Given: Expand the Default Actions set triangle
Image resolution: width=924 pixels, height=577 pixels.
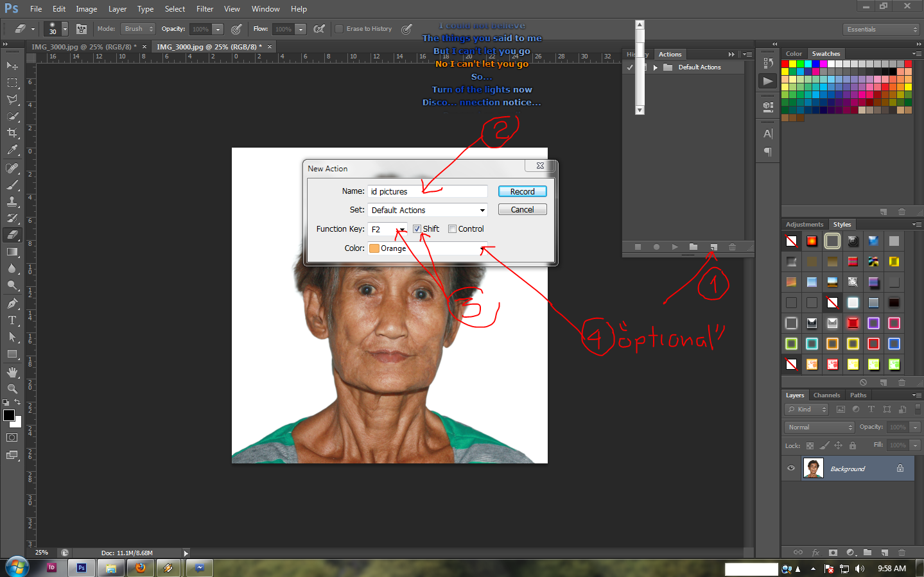Looking at the screenshot, I should pyautogui.click(x=655, y=67).
